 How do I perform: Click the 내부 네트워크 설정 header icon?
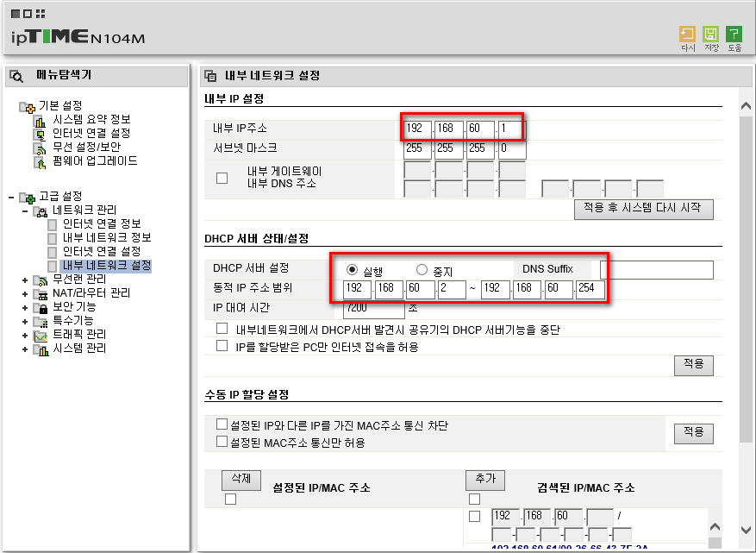(x=210, y=76)
